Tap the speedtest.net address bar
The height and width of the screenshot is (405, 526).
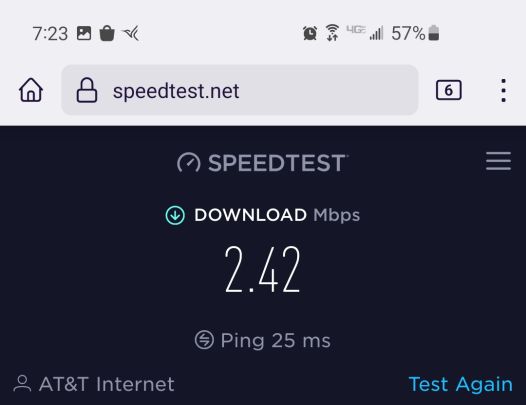240,90
